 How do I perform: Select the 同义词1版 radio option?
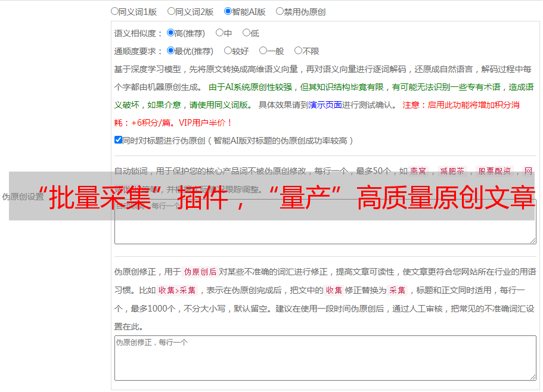tap(114, 11)
